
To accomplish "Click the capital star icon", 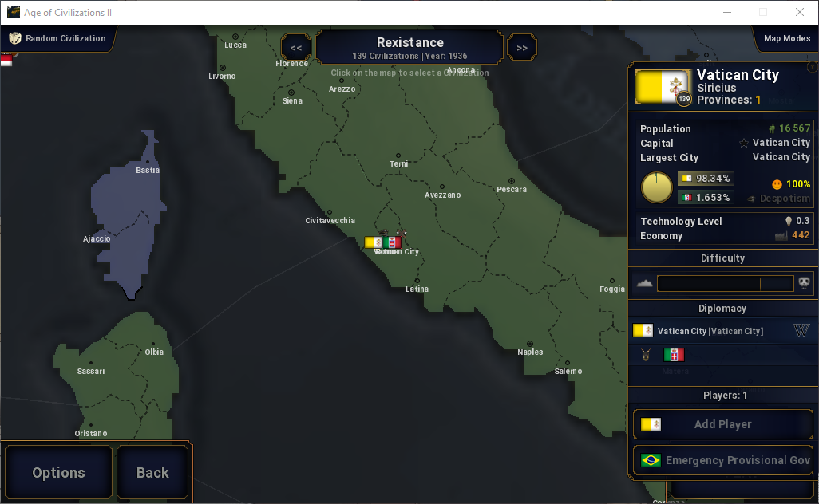I will tap(744, 143).
